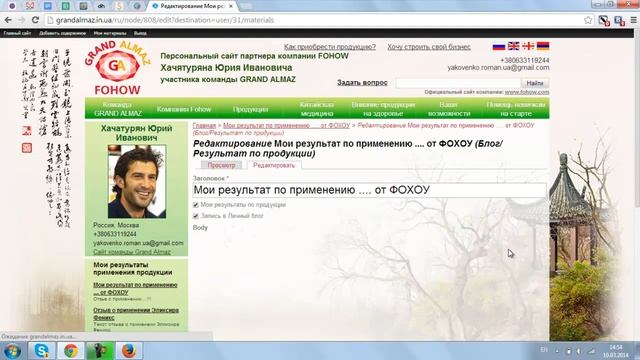Switch the site language to Russian flag
Image resolution: width=640 pixels, height=360 pixels.
(499, 46)
